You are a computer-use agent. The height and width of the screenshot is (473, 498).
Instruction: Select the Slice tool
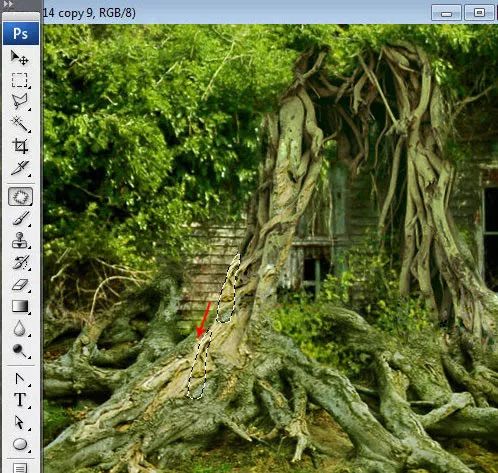pos(20,168)
